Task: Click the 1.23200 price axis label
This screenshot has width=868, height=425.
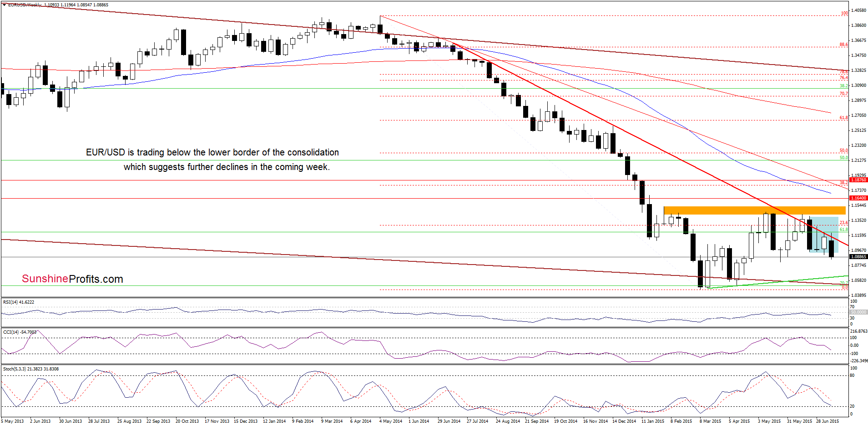Action: coord(858,145)
